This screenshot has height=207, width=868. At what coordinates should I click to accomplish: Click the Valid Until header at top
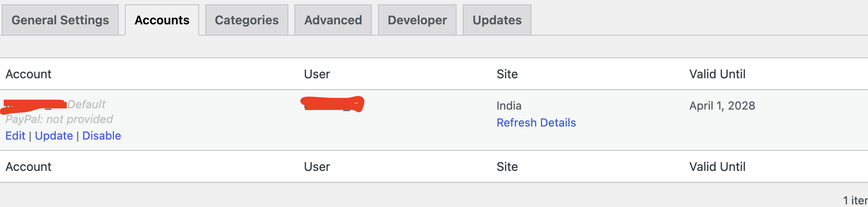pos(718,74)
